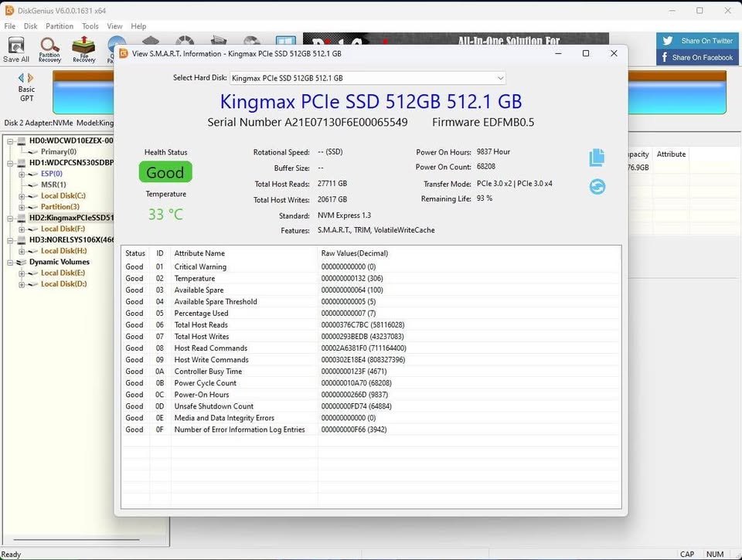Collapse the HD3 NORELSYS106X disk node

tap(10, 240)
